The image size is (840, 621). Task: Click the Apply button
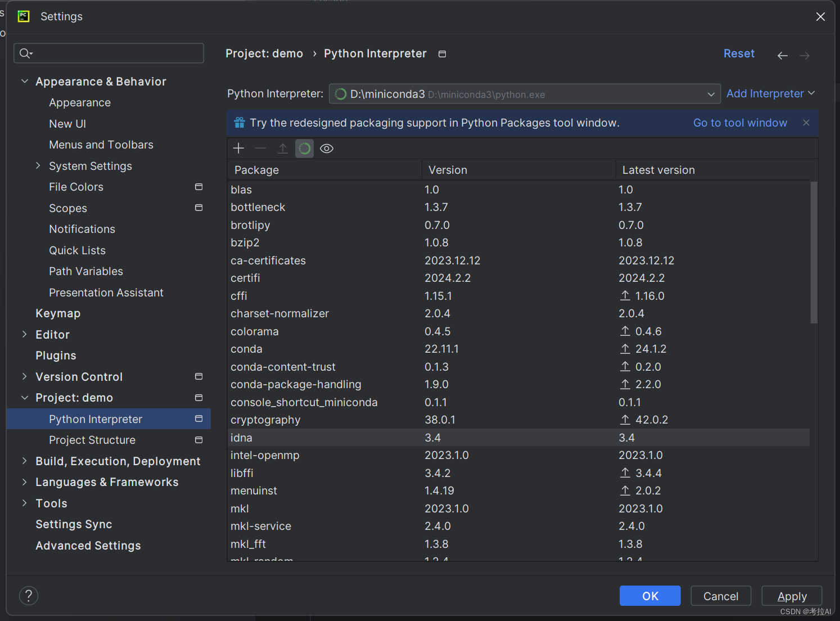792,596
